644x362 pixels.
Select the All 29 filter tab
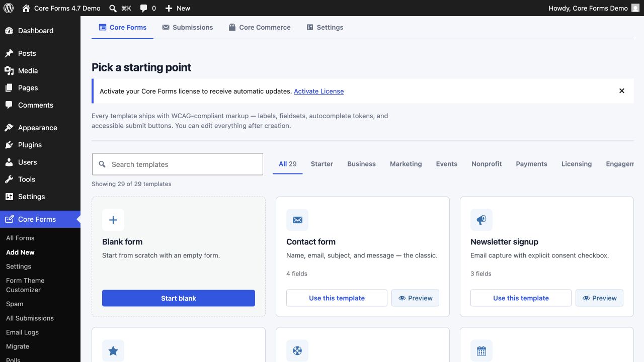tap(288, 164)
